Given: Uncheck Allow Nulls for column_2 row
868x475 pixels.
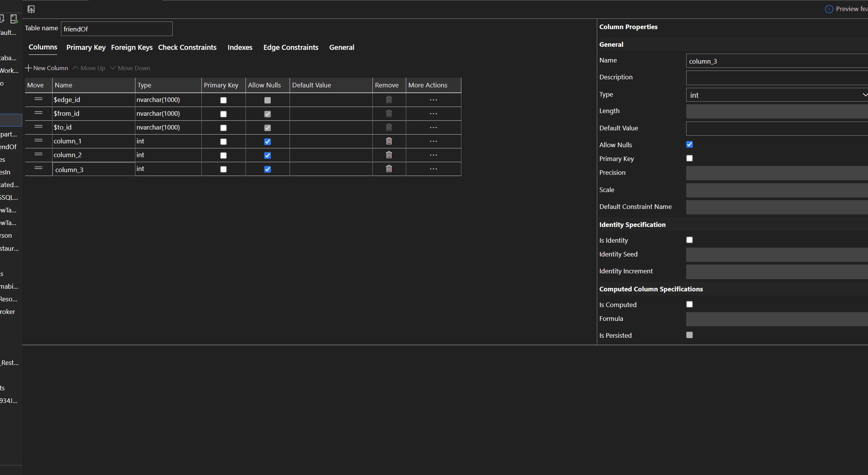Looking at the screenshot, I should (x=268, y=156).
